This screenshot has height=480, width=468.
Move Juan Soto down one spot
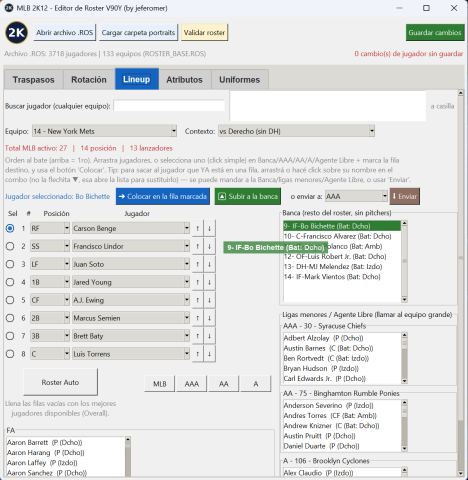[209, 264]
